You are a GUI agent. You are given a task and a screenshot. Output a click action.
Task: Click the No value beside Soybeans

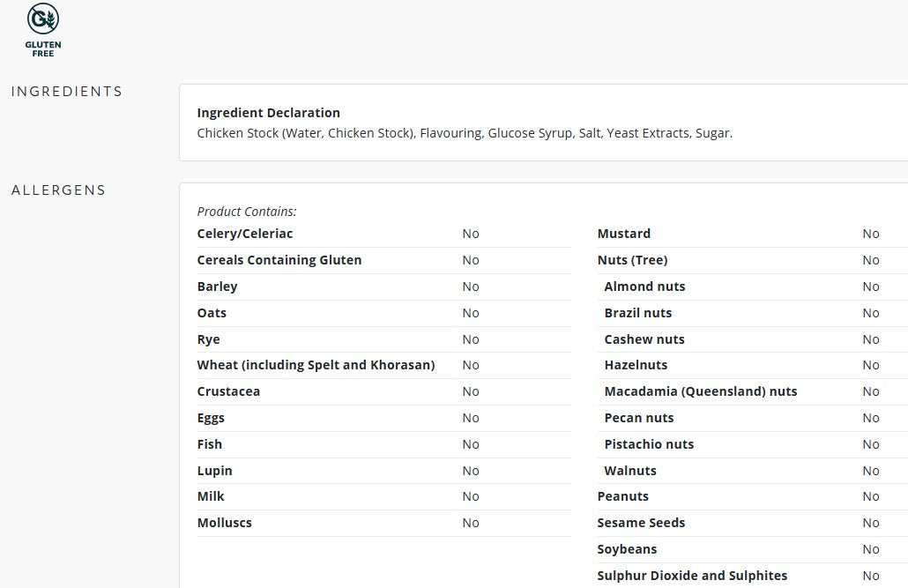[870, 549]
